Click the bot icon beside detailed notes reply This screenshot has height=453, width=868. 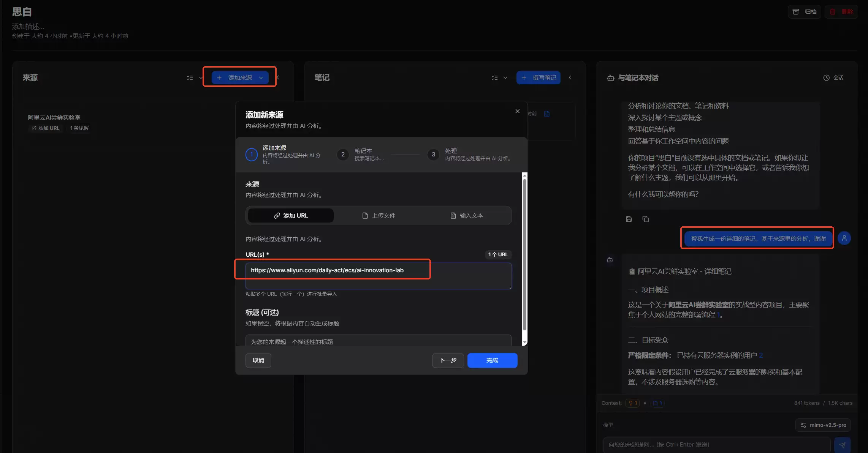(x=610, y=260)
